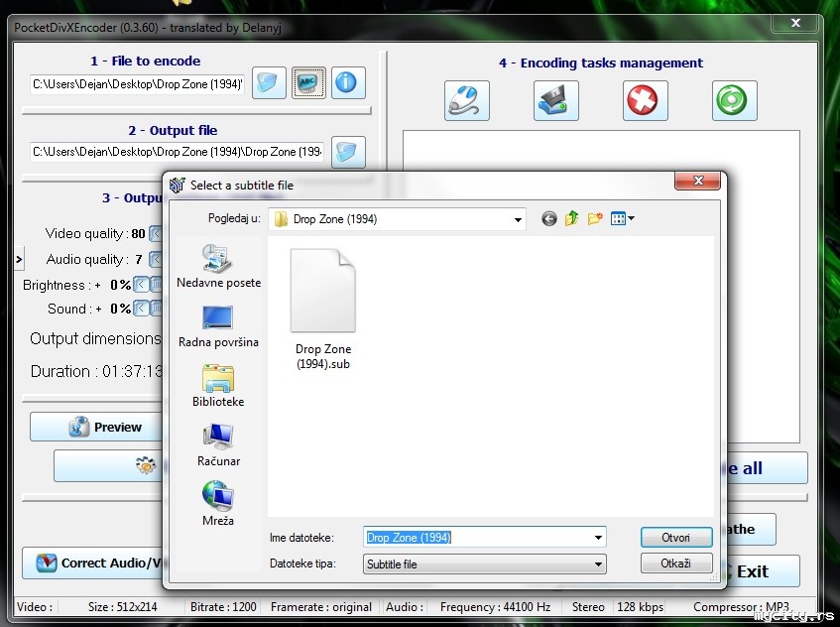Show file information with the blue info icon

coord(348,83)
